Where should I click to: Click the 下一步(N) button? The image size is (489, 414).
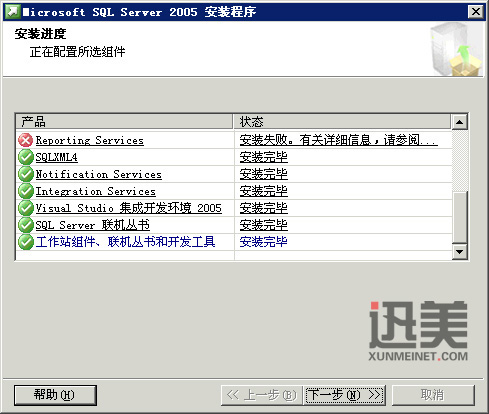click(345, 395)
